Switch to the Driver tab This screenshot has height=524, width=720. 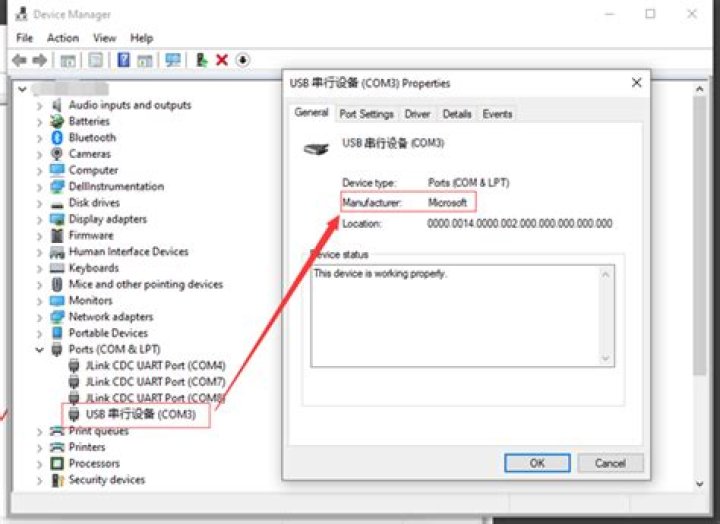click(x=417, y=114)
